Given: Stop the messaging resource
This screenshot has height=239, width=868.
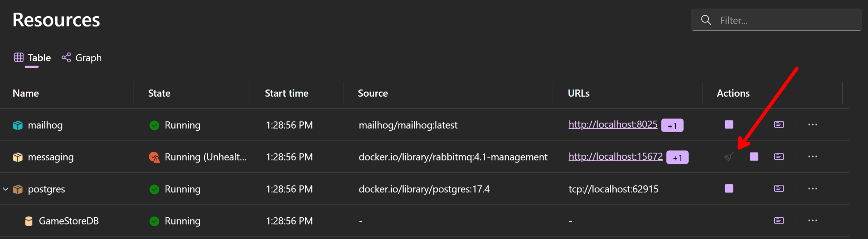Looking at the screenshot, I should coord(754,156).
